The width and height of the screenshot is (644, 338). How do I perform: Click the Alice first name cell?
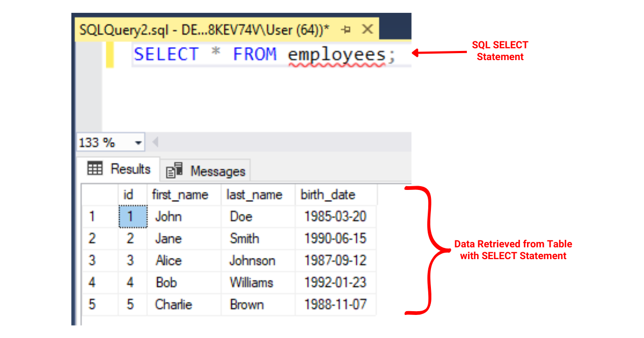pos(185,261)
